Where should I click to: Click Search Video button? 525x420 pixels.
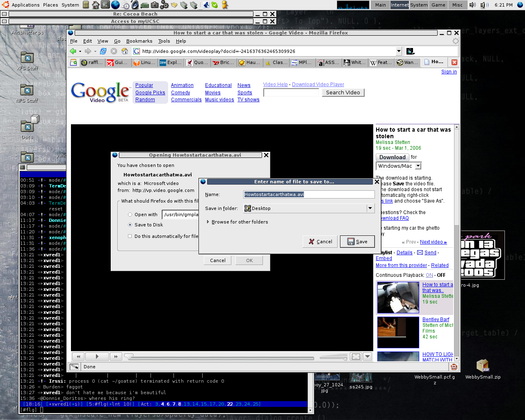coord(343,93)
